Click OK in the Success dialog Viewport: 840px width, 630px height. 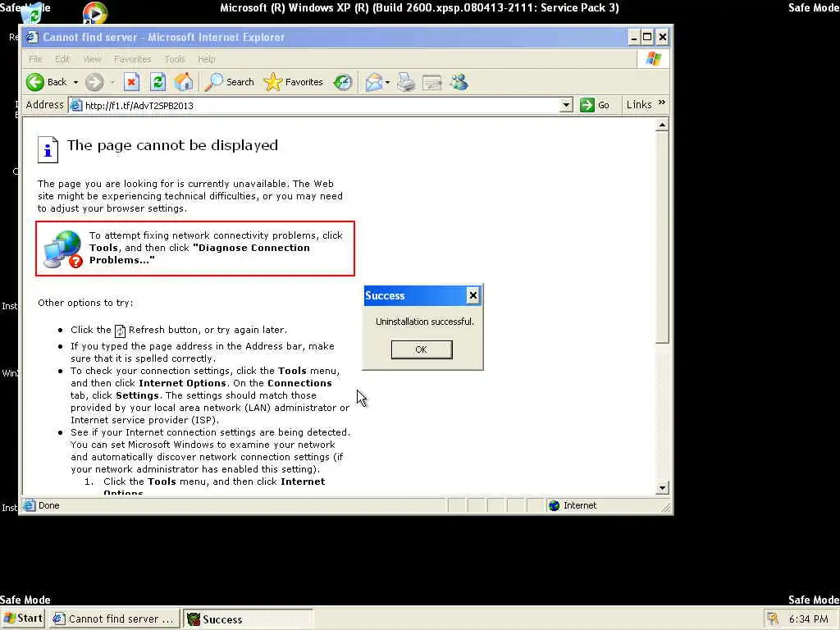click(422, 349)
